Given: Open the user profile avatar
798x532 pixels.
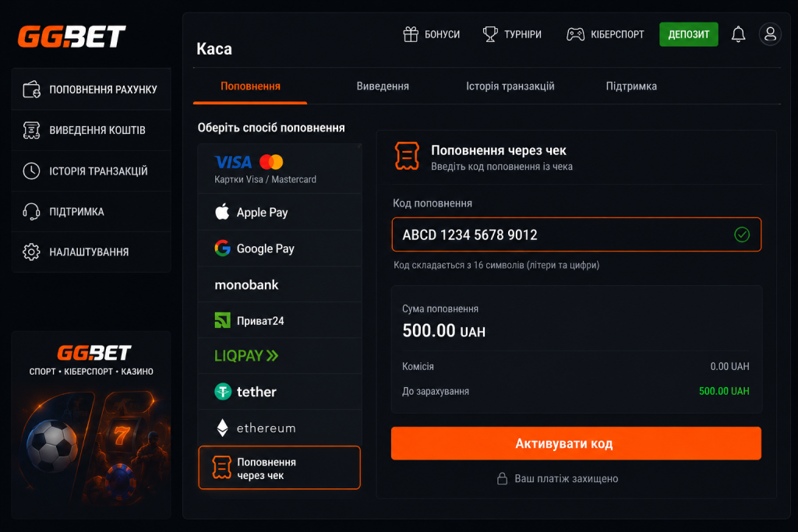Looking at the screenshot, I should [770, 34].
